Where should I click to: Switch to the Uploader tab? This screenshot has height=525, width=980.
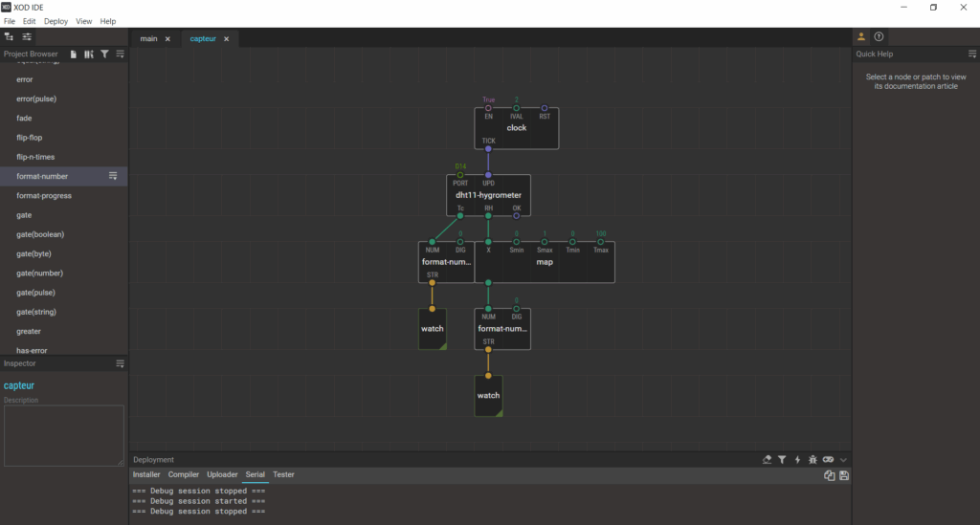pos(222,474)
